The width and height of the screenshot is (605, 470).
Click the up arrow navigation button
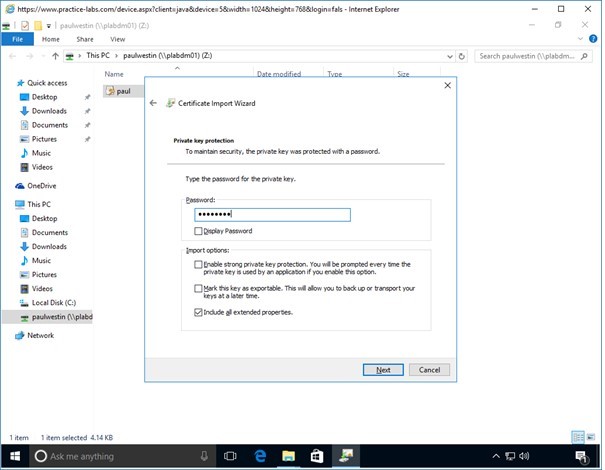coord(54,57)
